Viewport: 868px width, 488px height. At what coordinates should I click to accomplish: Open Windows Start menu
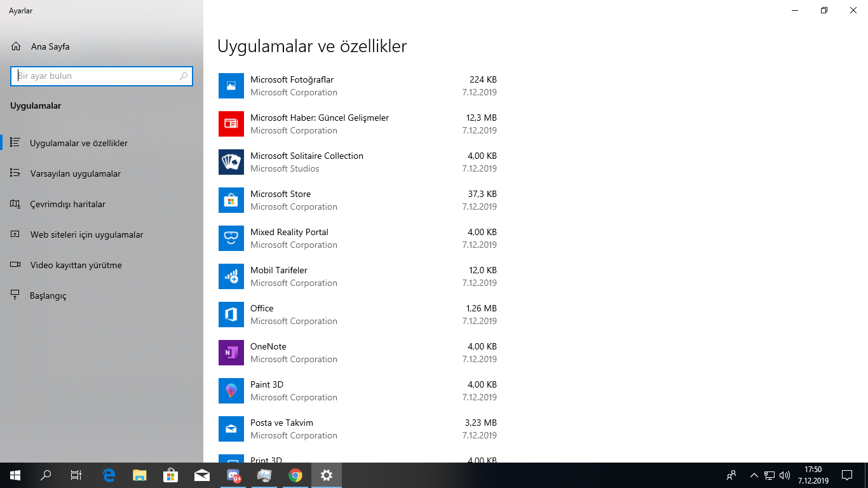tap(15, 475)
